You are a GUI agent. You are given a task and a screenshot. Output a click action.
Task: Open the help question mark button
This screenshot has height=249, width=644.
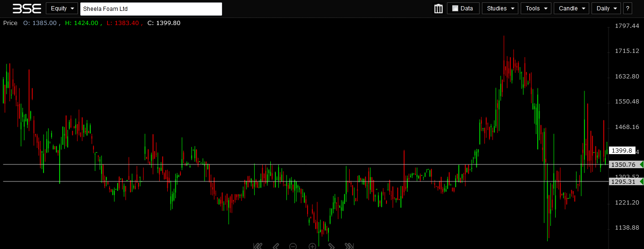click(x=627, y=9)
